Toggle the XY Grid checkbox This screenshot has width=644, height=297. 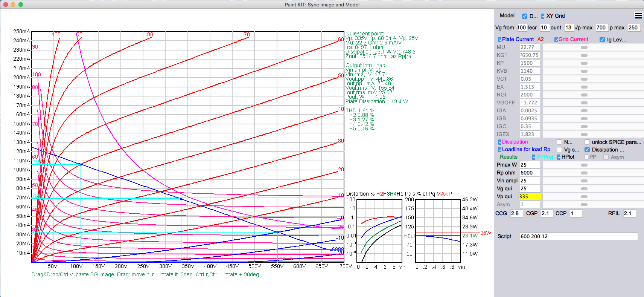543,16
